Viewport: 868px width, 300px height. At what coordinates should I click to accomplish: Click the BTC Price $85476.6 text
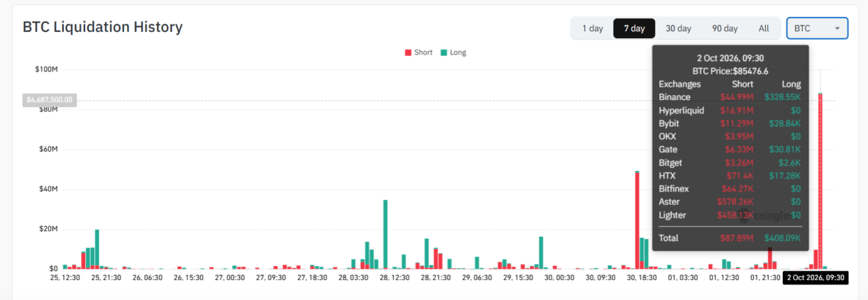pos(730,71)
